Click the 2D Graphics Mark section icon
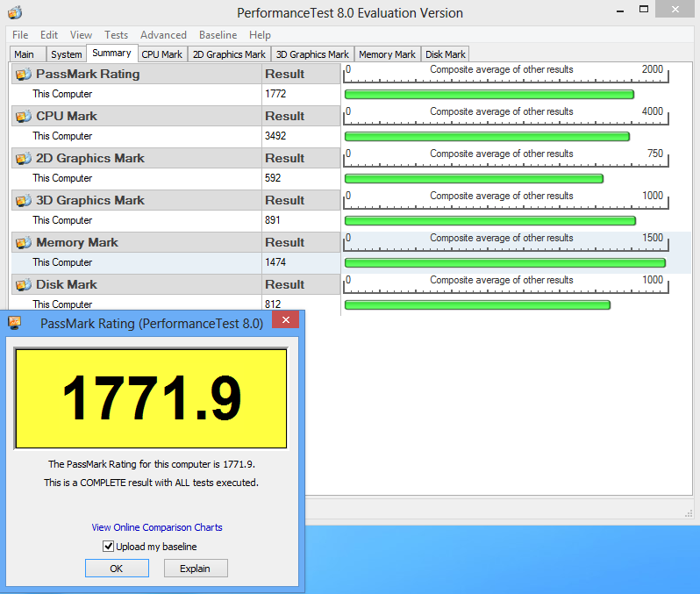 click(24, 158)
